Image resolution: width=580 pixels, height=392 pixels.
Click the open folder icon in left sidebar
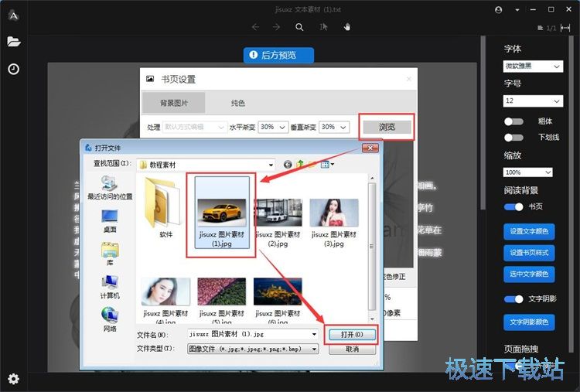[x=13, y=42]
